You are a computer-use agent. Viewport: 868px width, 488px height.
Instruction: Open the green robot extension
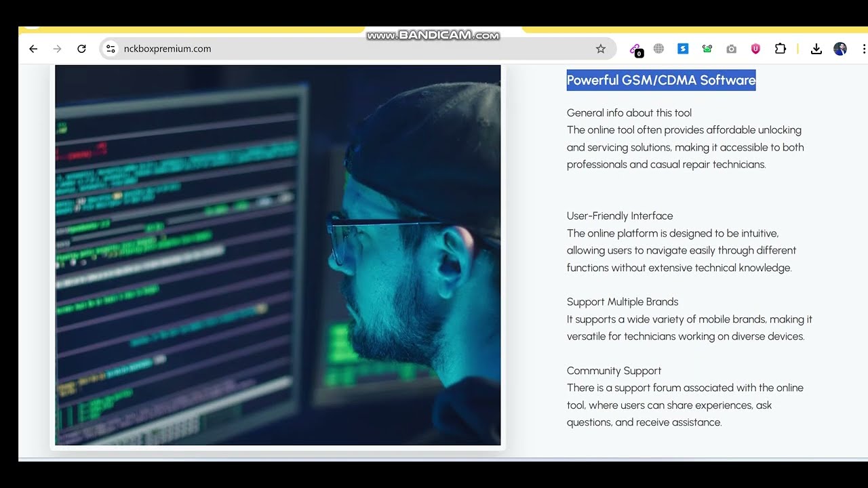707,49
